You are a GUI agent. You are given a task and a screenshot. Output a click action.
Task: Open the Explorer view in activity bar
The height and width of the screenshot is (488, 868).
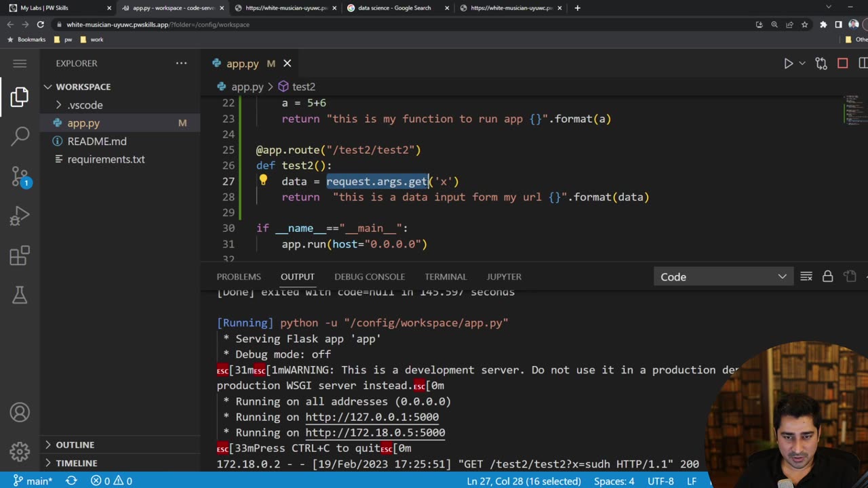click(x=20, y=97)
